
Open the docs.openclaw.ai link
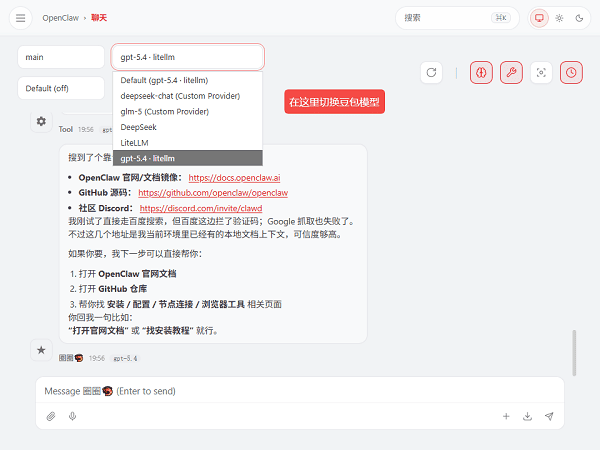click(234, 178)
